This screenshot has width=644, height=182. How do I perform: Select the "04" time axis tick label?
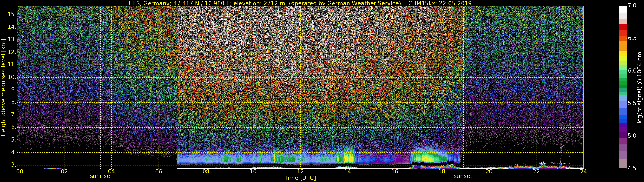[x=111, y=172]
